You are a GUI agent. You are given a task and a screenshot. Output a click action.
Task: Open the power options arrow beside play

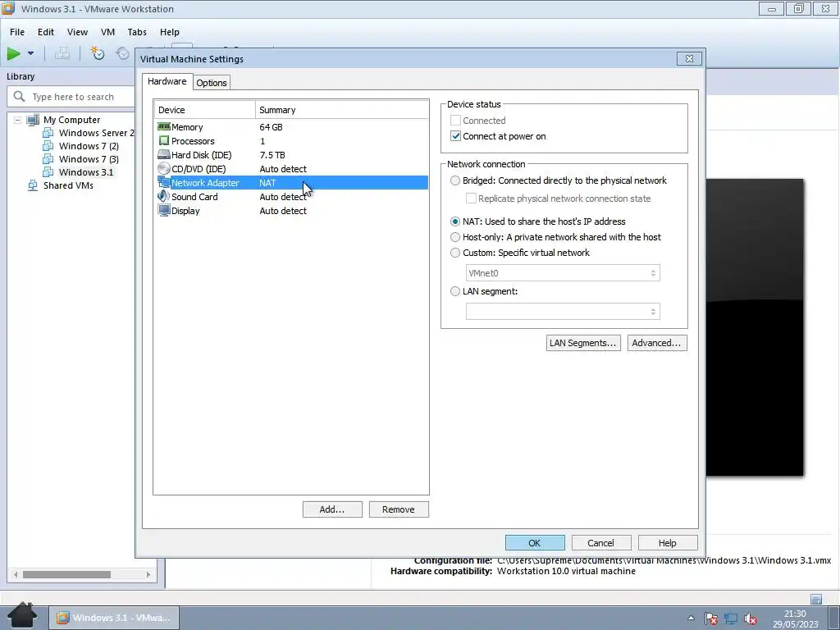tap(30, 53)
